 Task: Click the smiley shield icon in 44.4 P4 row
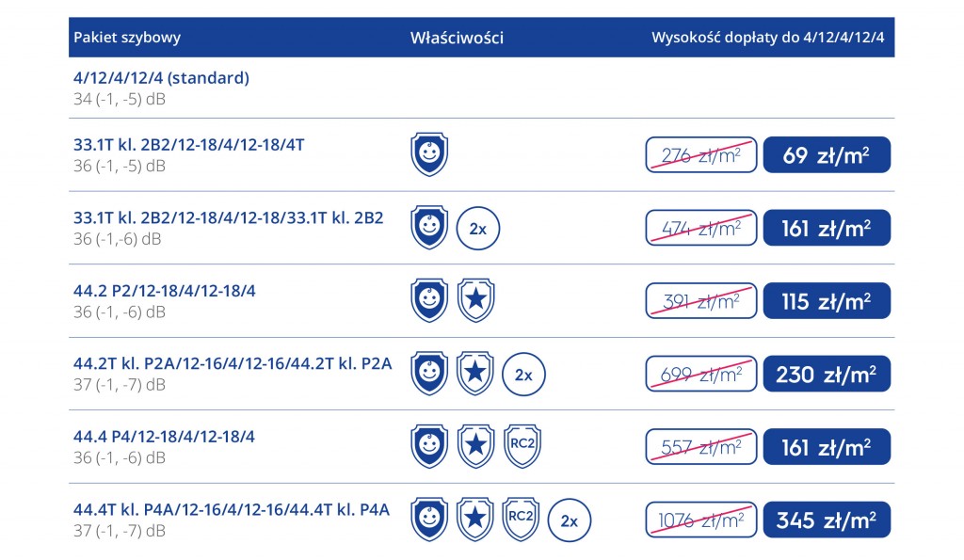pos(429,446)
